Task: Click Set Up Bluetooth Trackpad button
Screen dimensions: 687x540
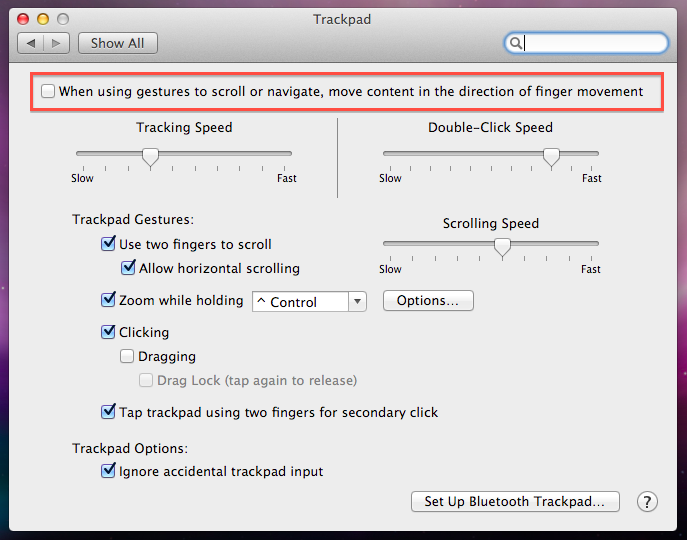Action: (515, 502)
